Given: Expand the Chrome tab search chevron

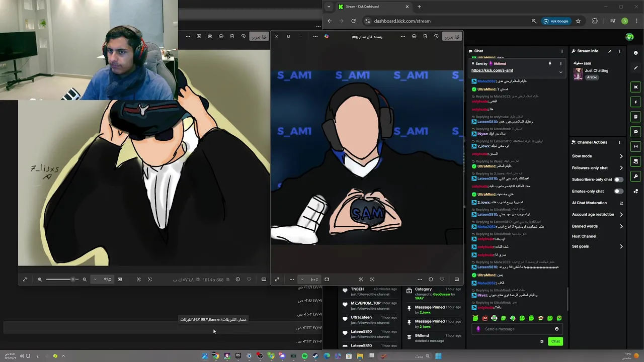Looking at the screenshot, I should (329, 7).
